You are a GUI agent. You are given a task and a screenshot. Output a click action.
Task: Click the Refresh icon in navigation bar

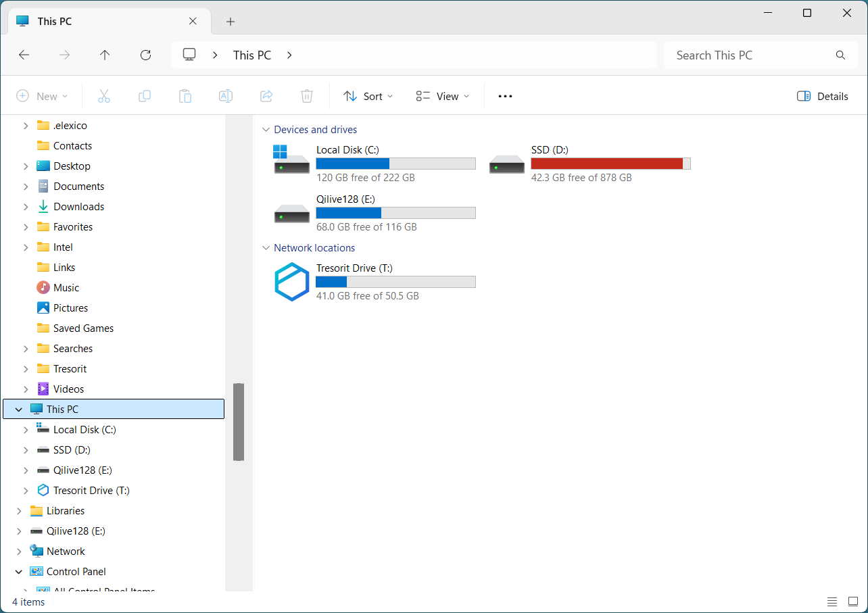pyautogui.click(x=145, y=55)
